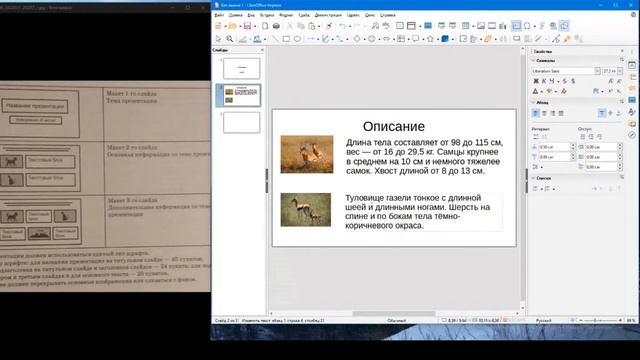This screenshot has width=640, height=360.
Task: Open the sidebar Properties deck icon
Action: tap(632, 65)
